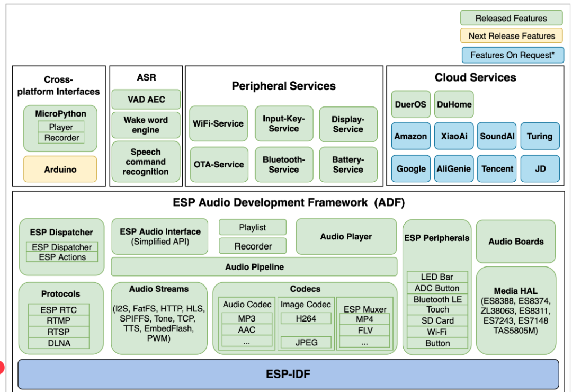
Task: Select the MicroPython Recorder box
Action: (x=61, y=138)
